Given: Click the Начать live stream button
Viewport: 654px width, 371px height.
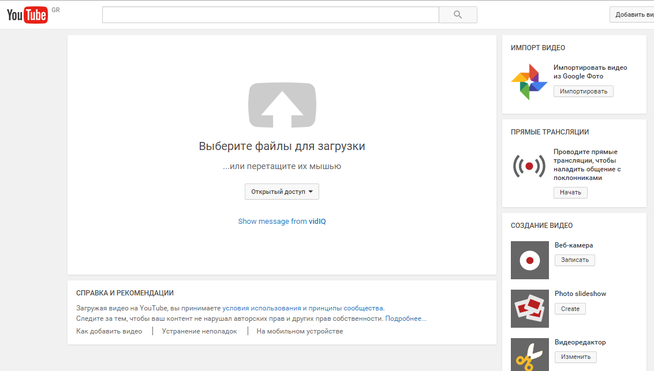Looking at the screenshot, I should (x=570, y=192).
